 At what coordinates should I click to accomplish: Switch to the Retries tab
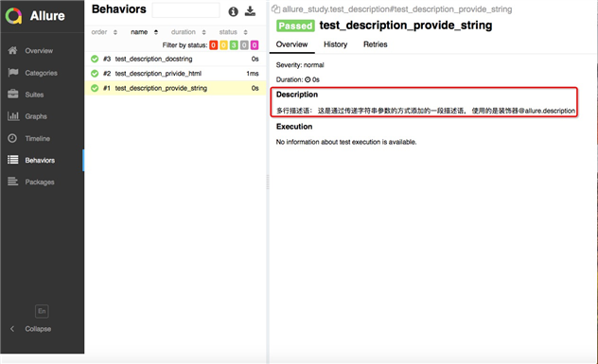376,44
